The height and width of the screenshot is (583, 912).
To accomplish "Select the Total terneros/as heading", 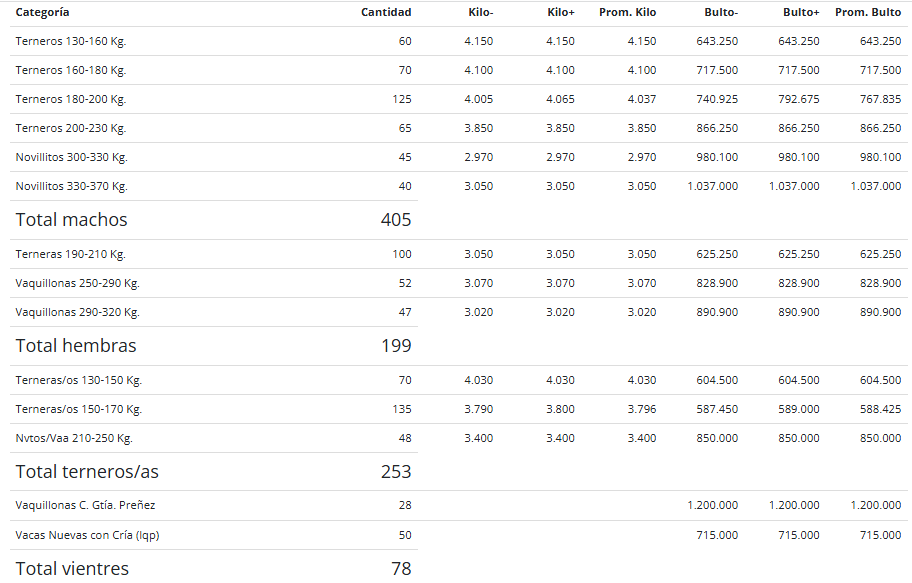I will pos(87,472).
